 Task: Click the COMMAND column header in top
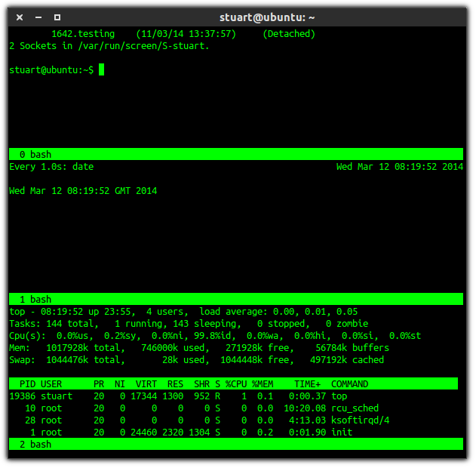click(349, 384)
